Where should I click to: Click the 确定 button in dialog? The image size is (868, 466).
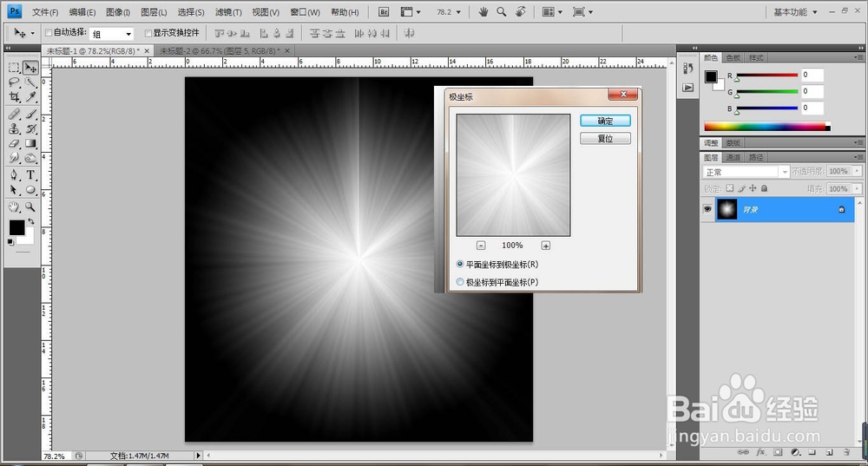click(605, 121)
